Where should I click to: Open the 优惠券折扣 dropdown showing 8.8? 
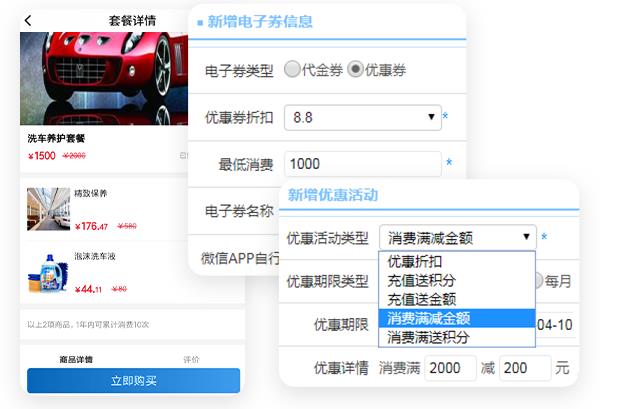coord(363,117)
